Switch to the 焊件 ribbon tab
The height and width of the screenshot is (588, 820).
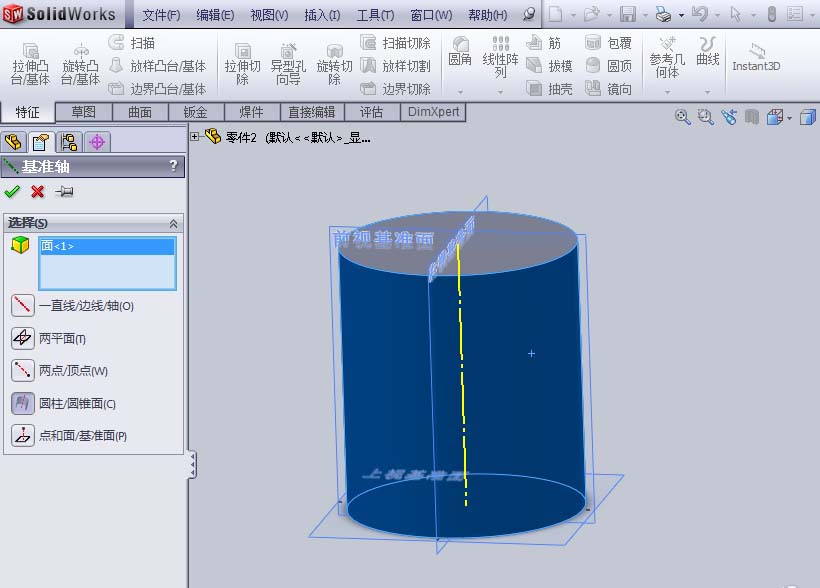click(252, 112)
